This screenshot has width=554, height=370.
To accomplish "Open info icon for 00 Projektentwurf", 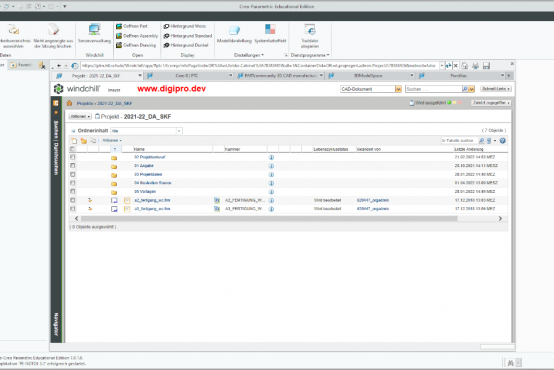I will (271, 157).
